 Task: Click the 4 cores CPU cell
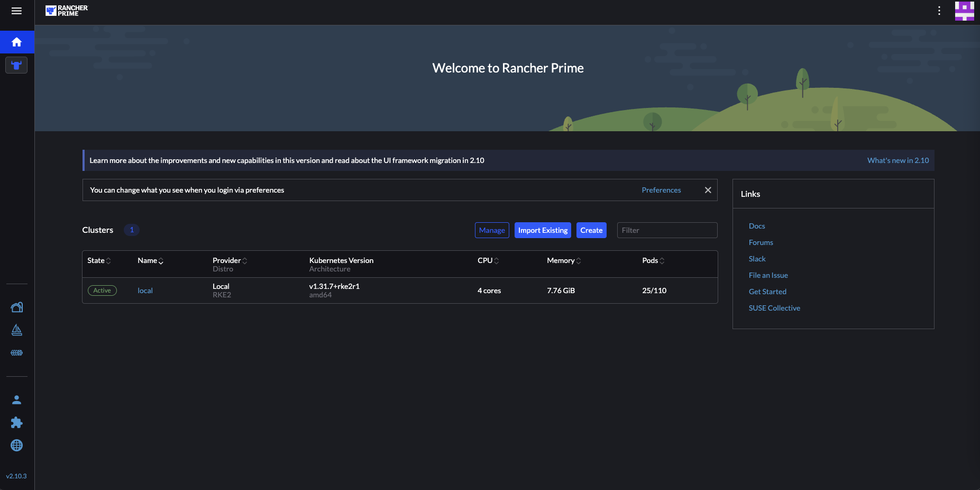(x=489, y=291)
